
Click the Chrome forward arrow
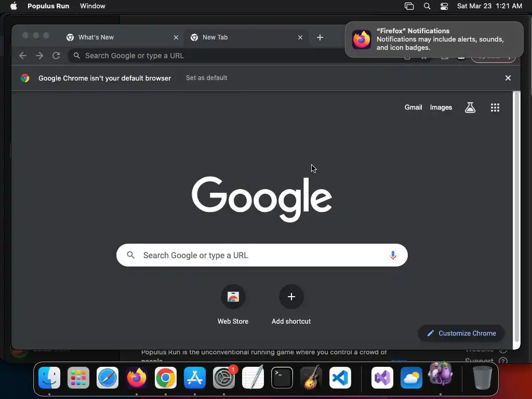pyautogui.click(x=39, y=56)
